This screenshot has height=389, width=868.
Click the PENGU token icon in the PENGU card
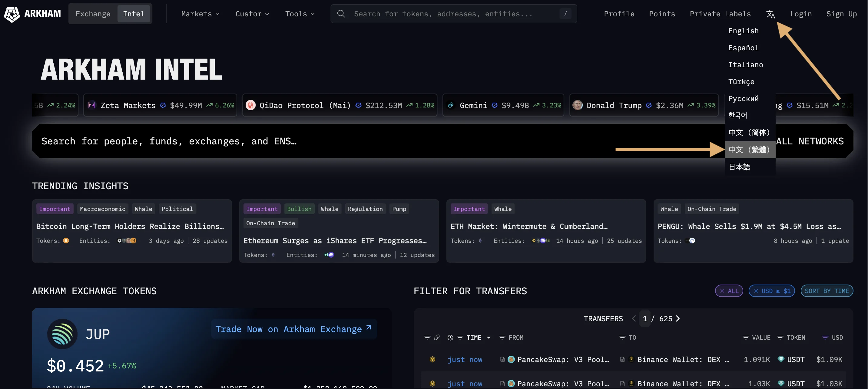coord(692,240)
